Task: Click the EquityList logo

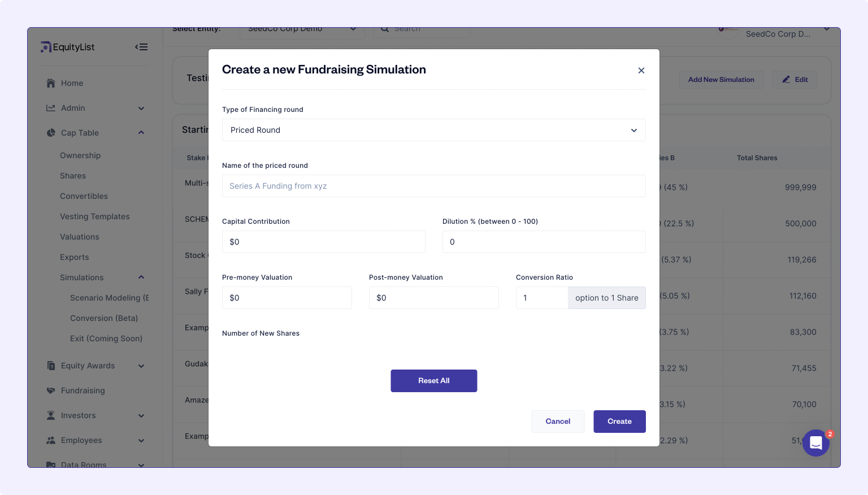Action: [67, 47]
